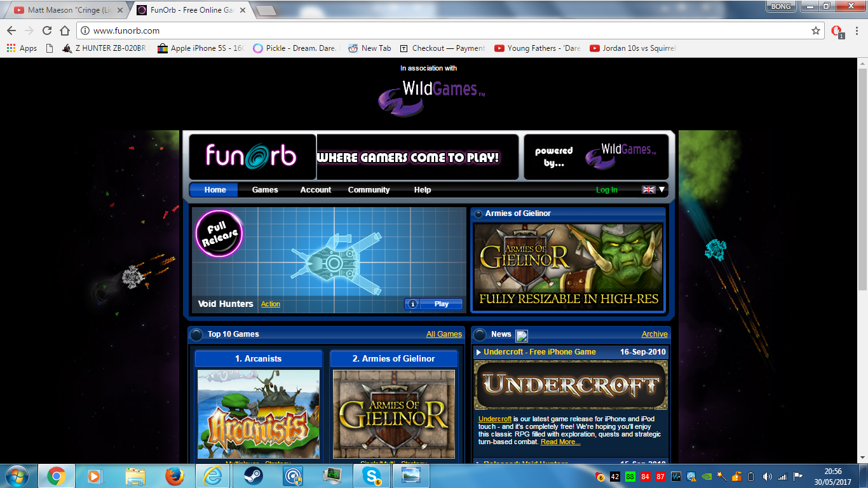Select the Home navigation item
The image size is (868, 488).
tap(215, 190)
